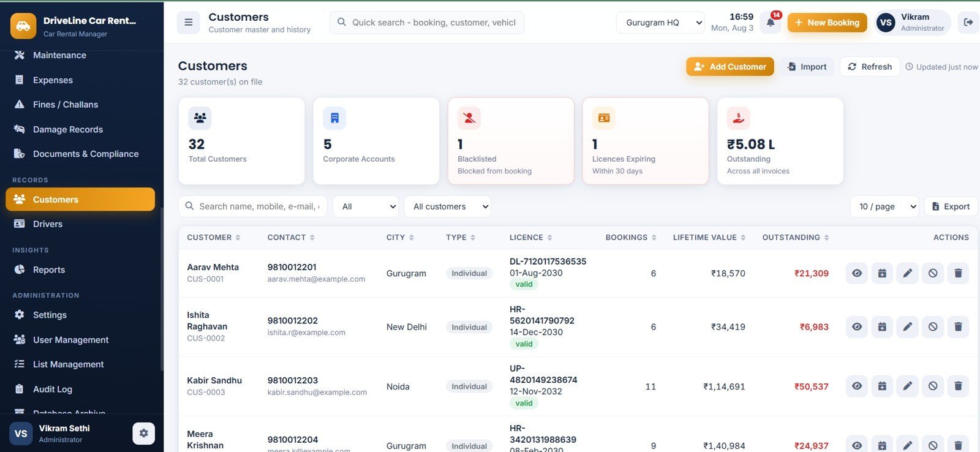Edit Ishita Raghavan pencil icon

[908, 327]
